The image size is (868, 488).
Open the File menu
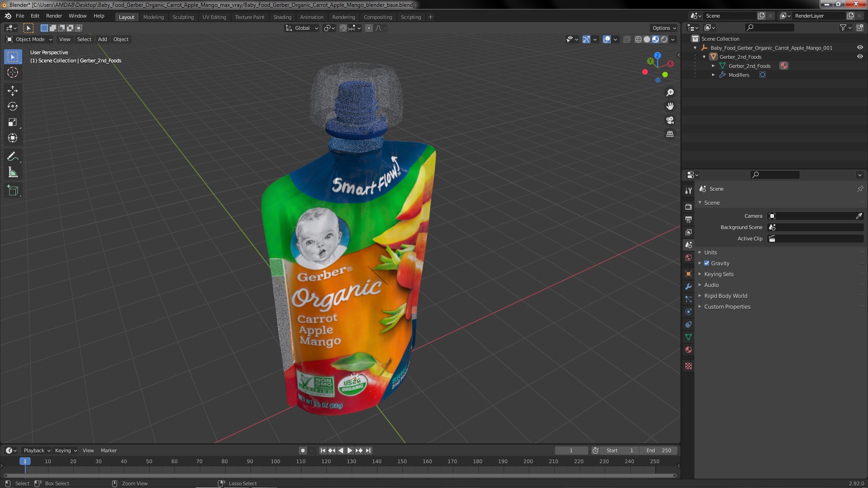(20, 16)
